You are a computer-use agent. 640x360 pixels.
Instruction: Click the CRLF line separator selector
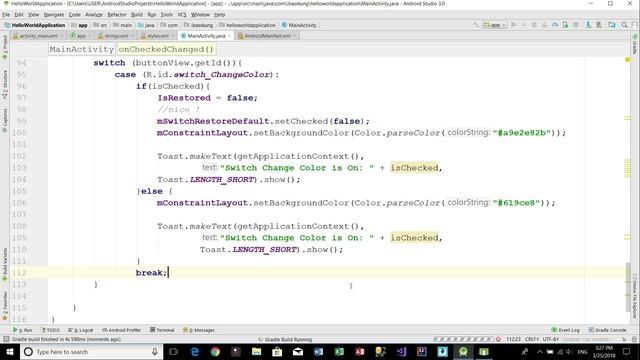tap(532, 339)
